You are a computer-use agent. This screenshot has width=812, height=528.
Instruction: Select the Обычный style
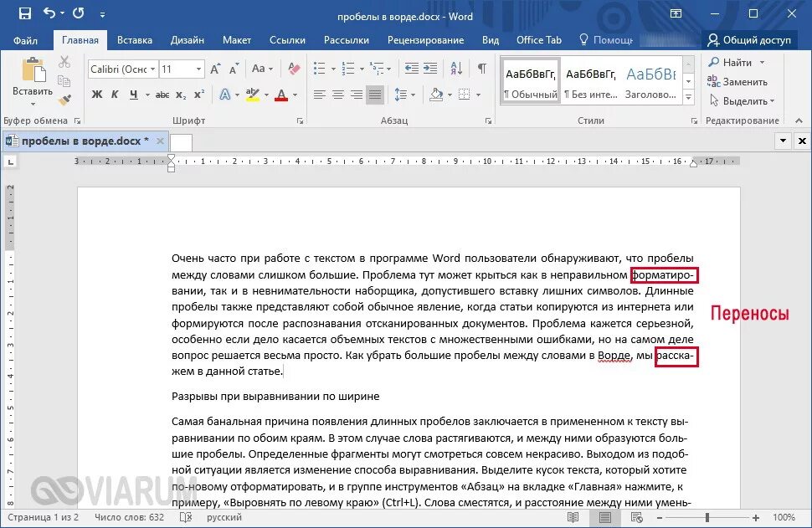pos(531,82)
